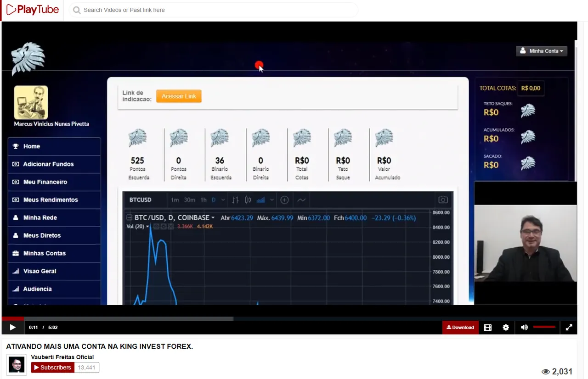Viewport: 588px width, 379px height.
Task: Open Adicionar Fundos menu item
Action: [54, 164]
